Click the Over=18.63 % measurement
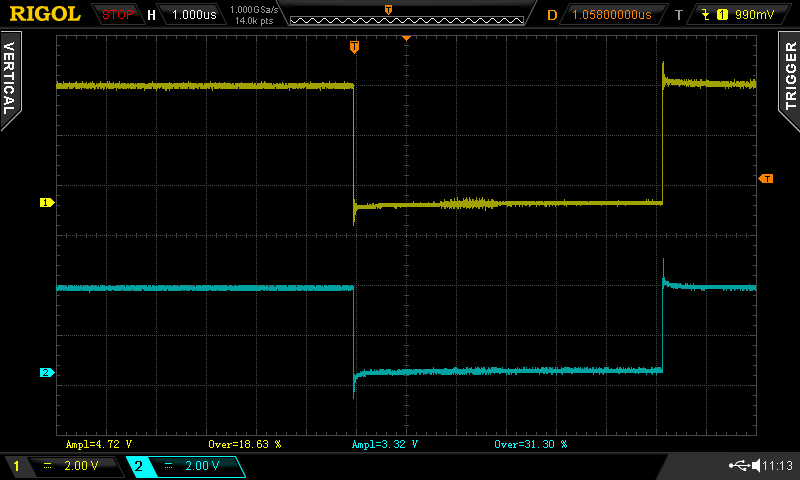This screenshot has height=480, width=800. click(245, 444)
